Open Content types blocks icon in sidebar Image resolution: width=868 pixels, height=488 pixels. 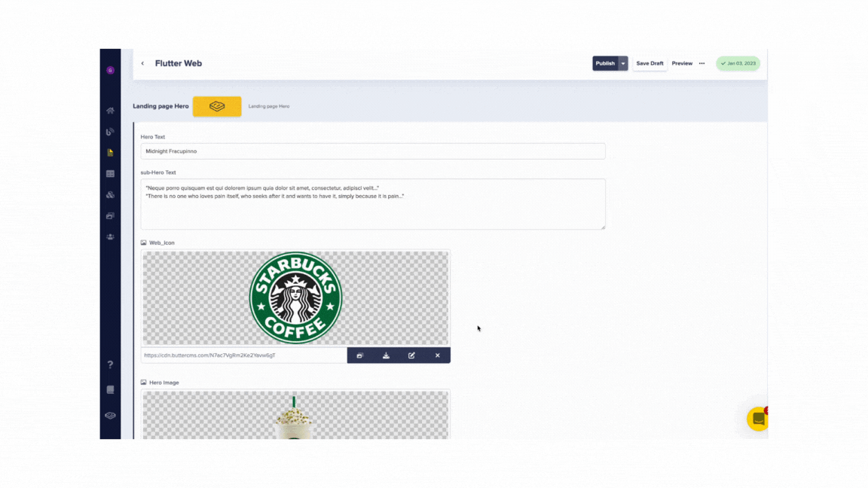pyautogui.click(x=110, y=195)
